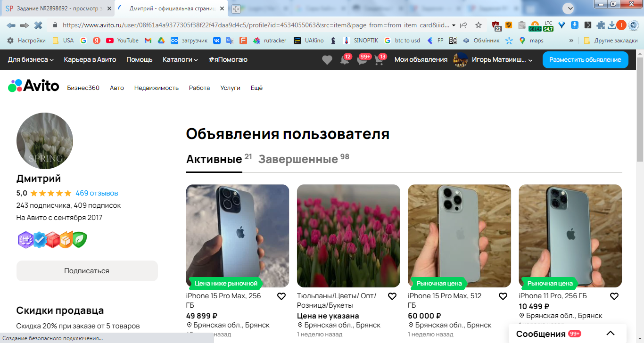
Task: Open messages chat icon with 99+ badge
Action: [363, 60]
